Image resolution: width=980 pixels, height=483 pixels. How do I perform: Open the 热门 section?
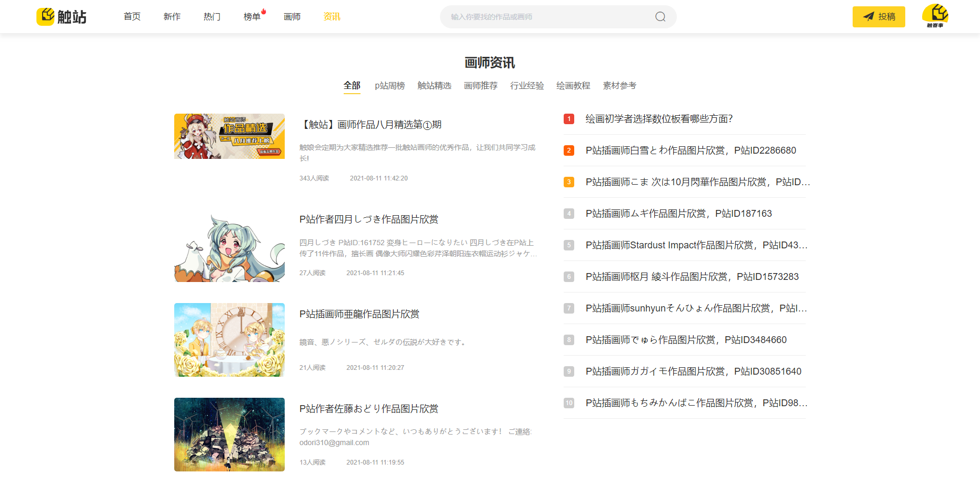pos(212,16)
